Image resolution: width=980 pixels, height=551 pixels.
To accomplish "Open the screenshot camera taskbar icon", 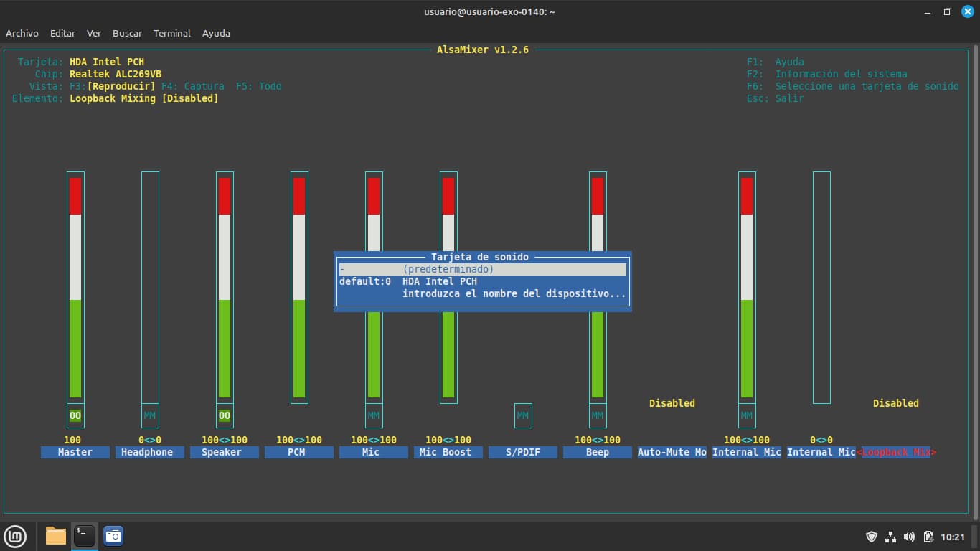I will click(x=113, y=536).
